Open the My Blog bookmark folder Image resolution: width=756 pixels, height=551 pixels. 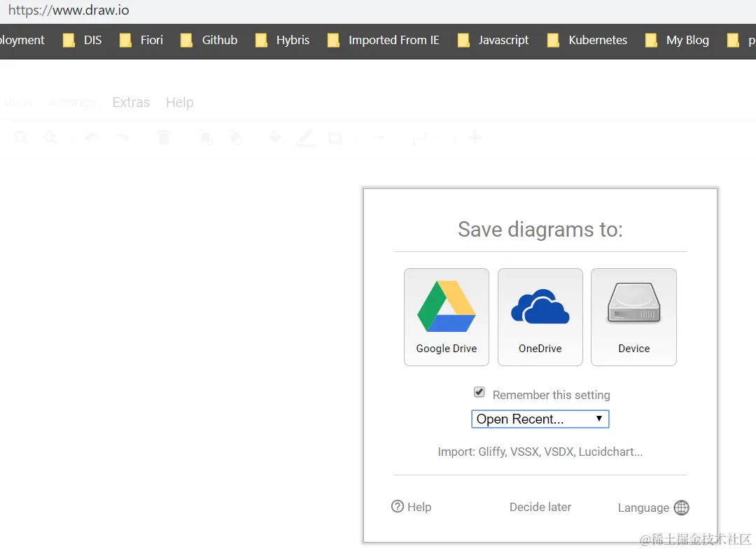tap(677, 40)
